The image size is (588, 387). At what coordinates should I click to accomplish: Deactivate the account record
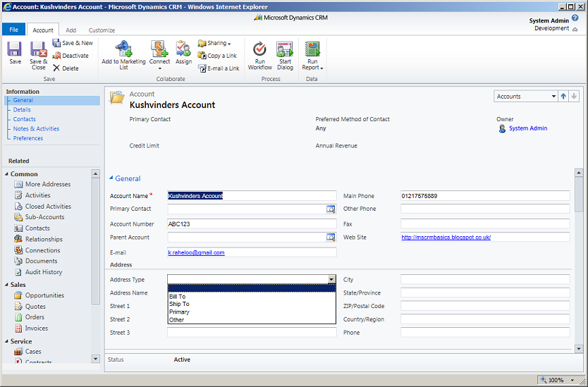71,56
